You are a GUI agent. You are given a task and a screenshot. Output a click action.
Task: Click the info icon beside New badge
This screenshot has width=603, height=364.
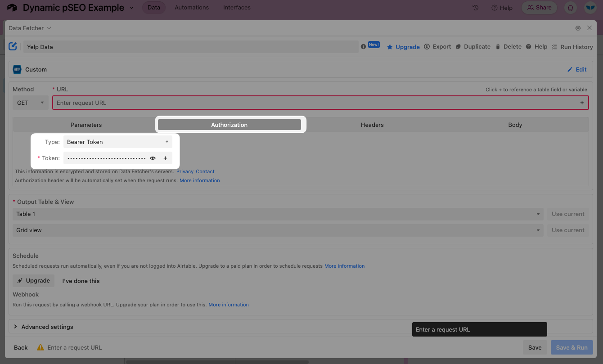coord(363,47)
